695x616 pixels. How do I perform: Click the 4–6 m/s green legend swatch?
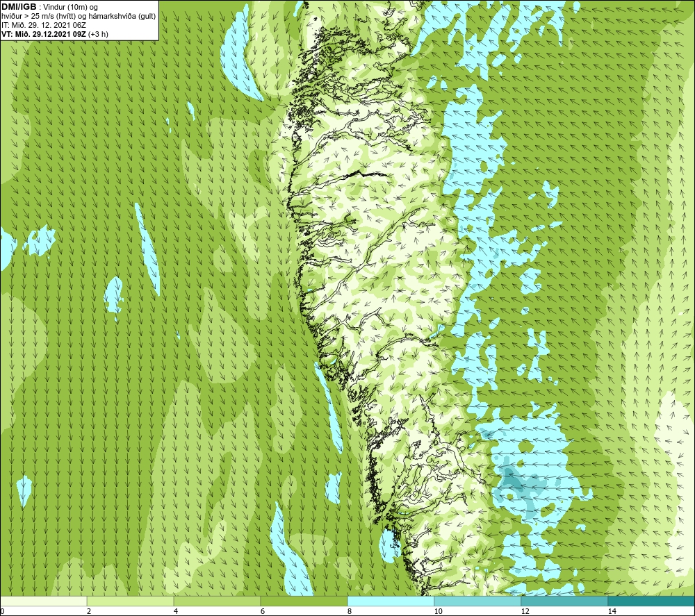pyautogui.click(x=217, y=601)
